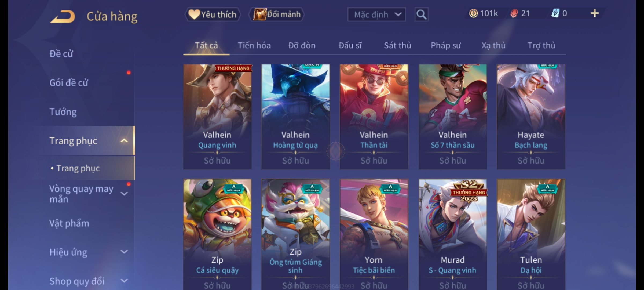This screenshot has height=290, width=644.
Task: Open the Gói đề cử menu
Action: tap(69, 83)
